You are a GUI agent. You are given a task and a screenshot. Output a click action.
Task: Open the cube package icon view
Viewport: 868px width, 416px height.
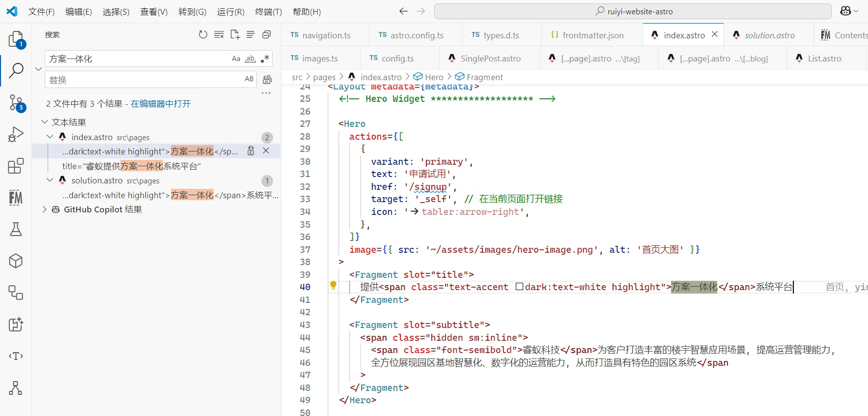click(x=16, y=261)
